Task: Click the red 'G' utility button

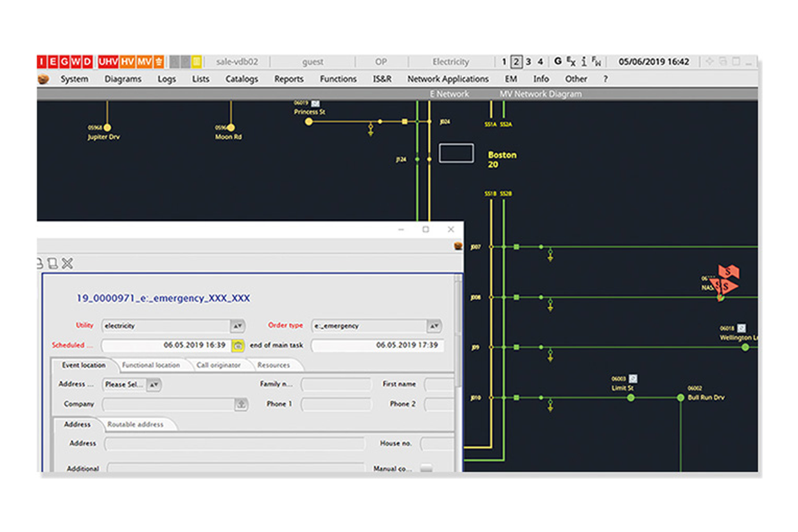Action: pyautogui.click(x=64, y=62)
